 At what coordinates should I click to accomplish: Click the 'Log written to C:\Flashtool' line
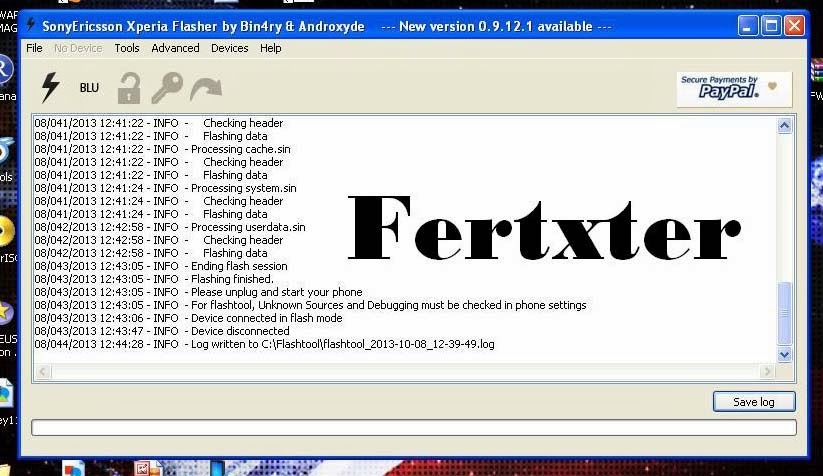[265, 344]
